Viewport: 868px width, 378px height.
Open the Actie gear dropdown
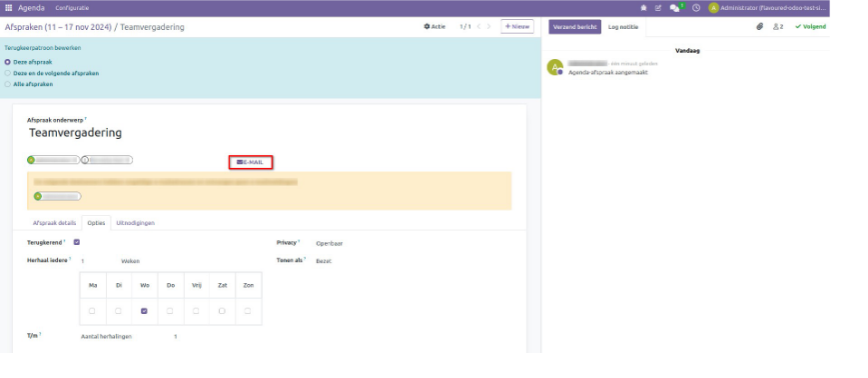pyautogui.click(x=434, y=27)
